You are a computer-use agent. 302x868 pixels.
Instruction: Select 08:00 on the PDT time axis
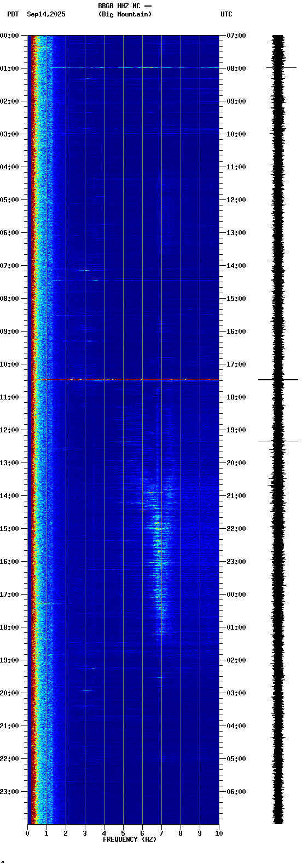(9, 299)
